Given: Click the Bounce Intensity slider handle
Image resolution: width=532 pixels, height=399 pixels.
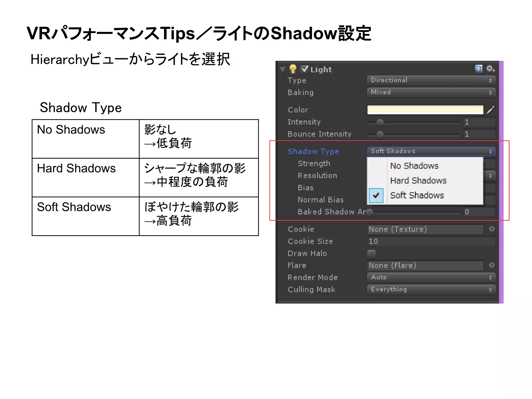Looking at the screenshot, I should click(x=380, y=134).
